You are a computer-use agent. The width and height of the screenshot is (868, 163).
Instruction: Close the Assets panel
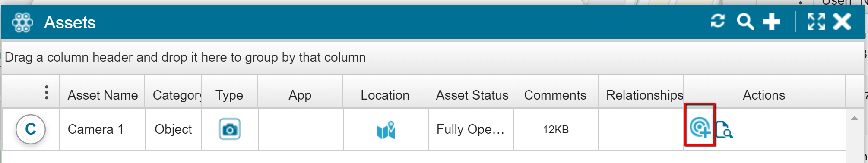[x=842, y=22]
